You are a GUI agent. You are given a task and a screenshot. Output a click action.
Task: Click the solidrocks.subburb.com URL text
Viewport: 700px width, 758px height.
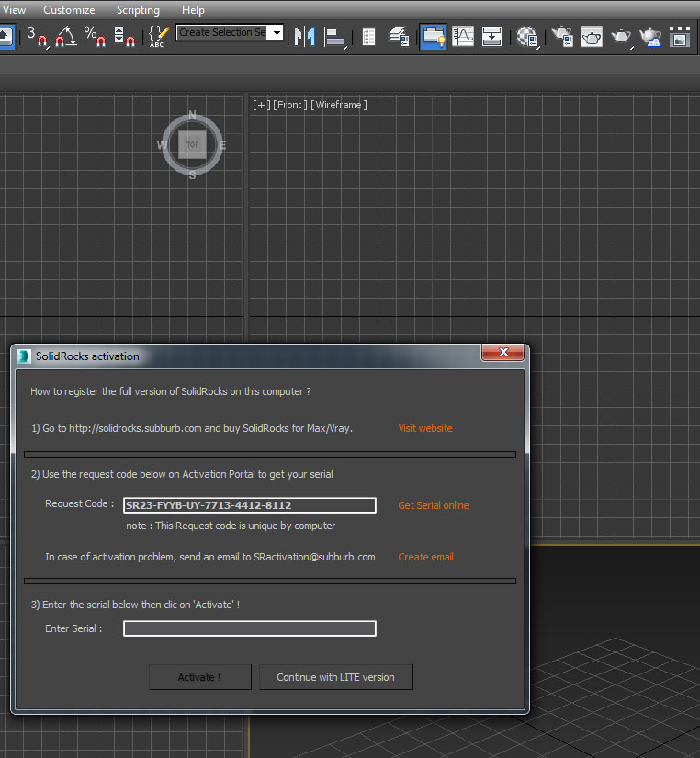(135, 428)
